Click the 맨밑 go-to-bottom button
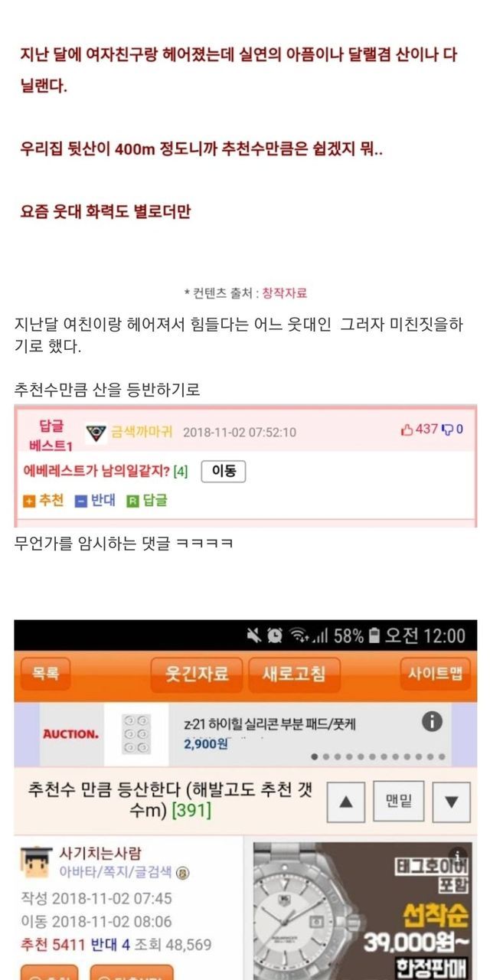Screen dimensions: 490x980 coord(398,802)
